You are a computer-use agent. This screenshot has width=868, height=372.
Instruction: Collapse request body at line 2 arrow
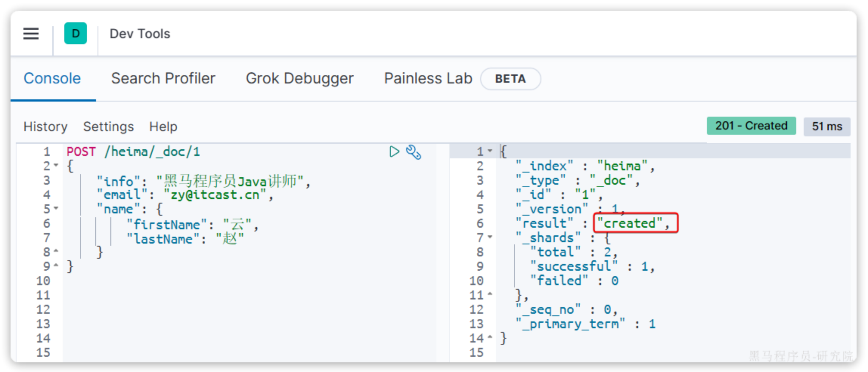click(56, 165)
